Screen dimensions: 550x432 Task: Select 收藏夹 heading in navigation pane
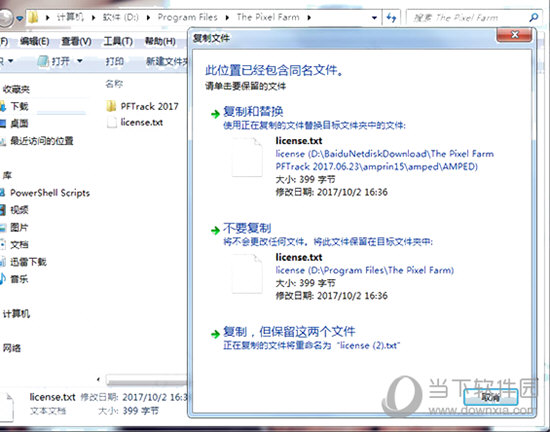(x=16, y=89)
